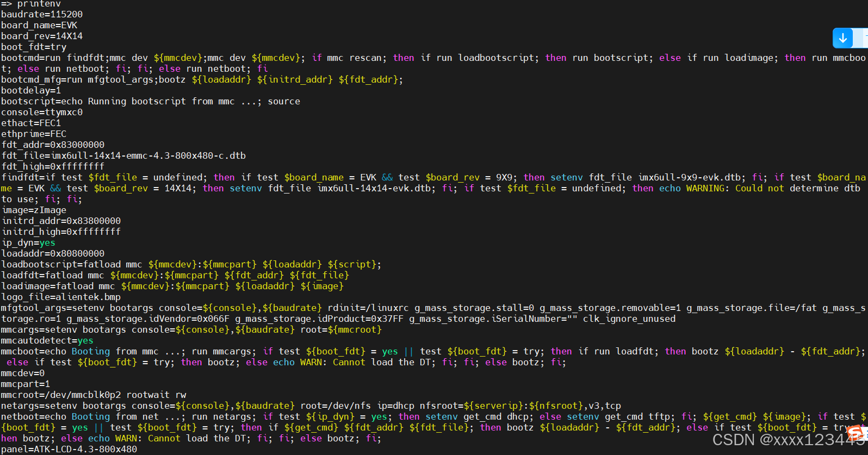Click the initrd_addr=0x83800000 line
The height and width of the screenshot is (455, 868).
click(61, 221)
